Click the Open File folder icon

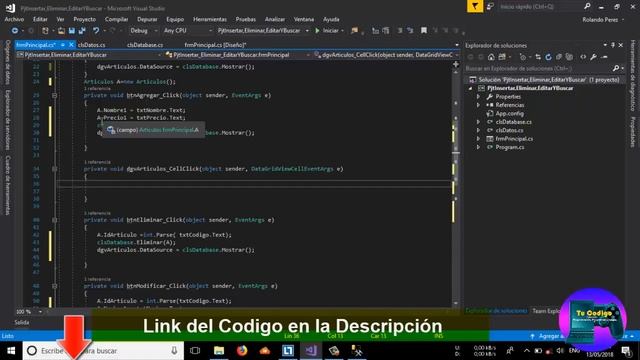61,31
